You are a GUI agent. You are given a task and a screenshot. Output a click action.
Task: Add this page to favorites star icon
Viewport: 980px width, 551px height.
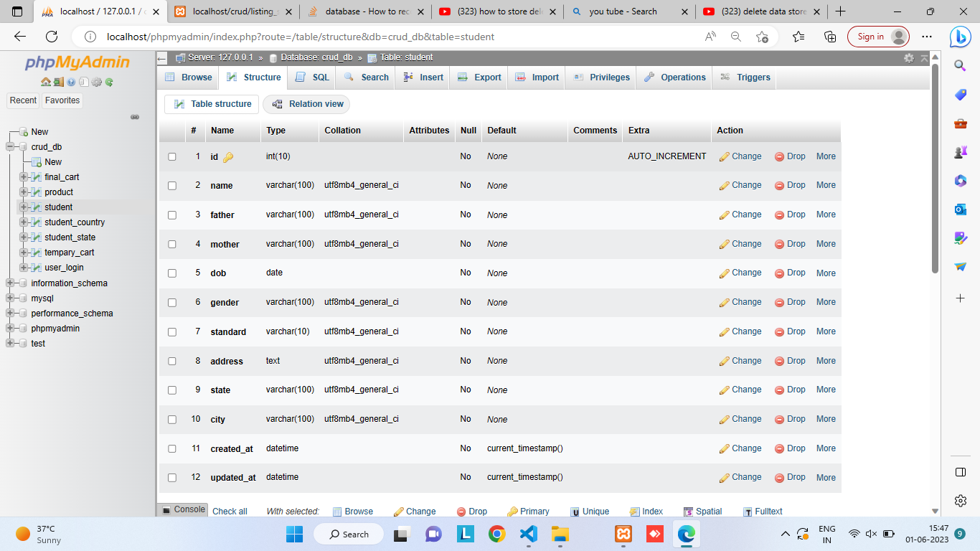762,37
